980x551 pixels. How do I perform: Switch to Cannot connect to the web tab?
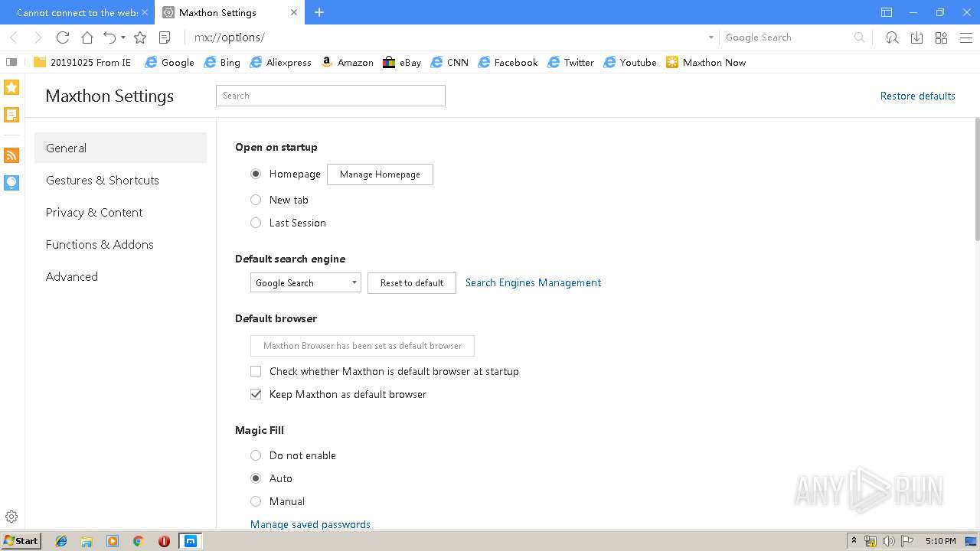point(77,12)
